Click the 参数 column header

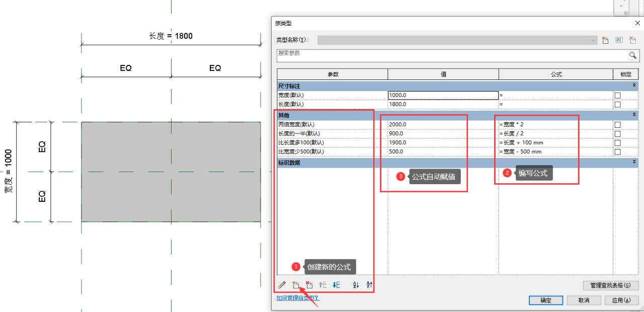tap(333, 74)
